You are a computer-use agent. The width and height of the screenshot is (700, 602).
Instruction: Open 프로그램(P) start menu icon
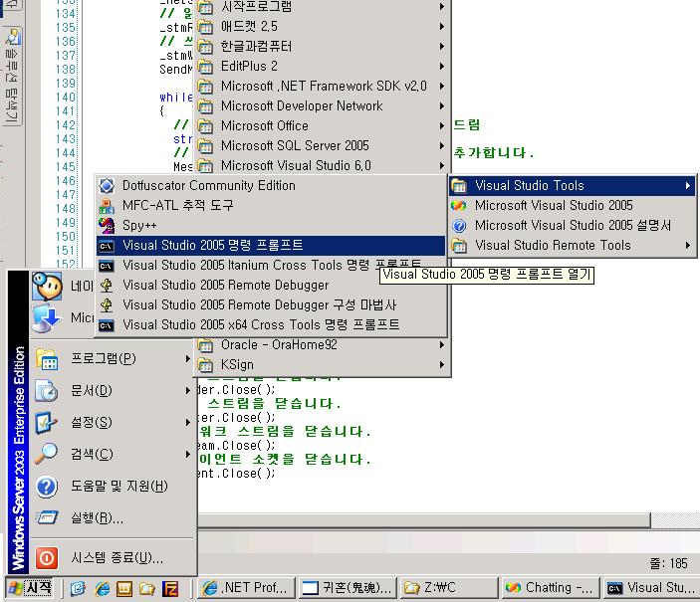[47, 359]
